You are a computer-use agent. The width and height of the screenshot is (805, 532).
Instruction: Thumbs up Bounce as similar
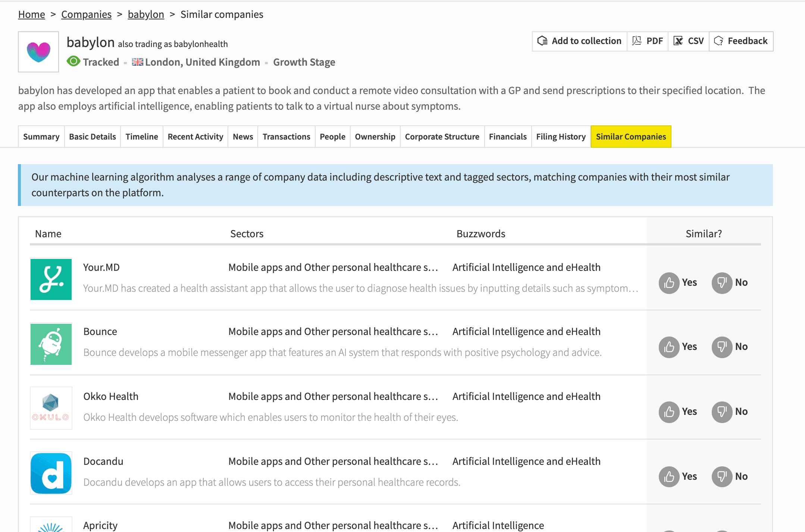coord(669,347)
